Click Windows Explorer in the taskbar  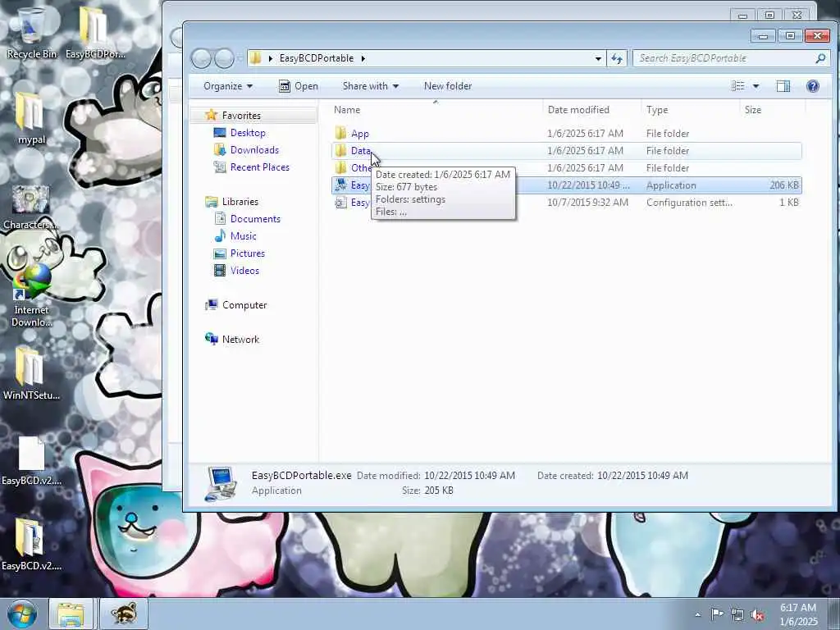[71, 614]
